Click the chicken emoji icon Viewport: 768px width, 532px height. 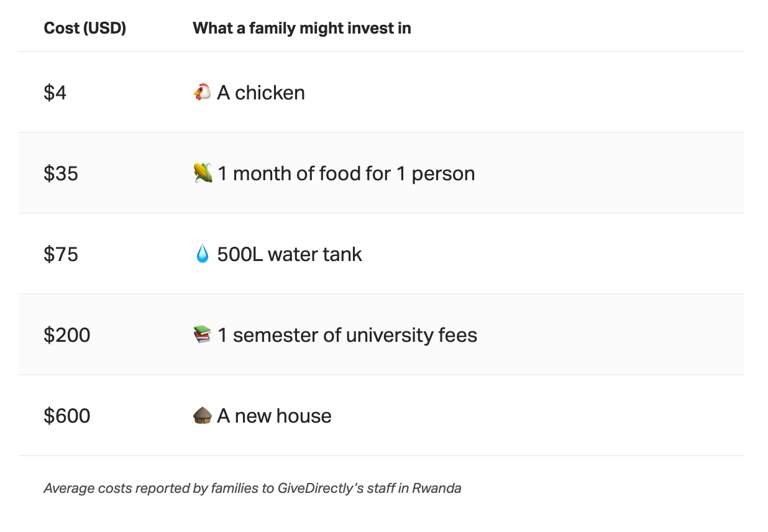coord(202,93)
